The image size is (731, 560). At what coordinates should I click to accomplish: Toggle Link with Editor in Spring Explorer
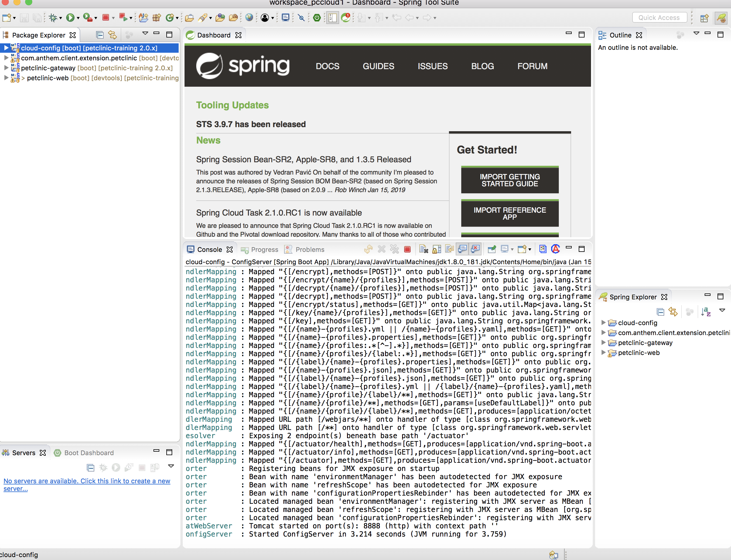(673, 312)
